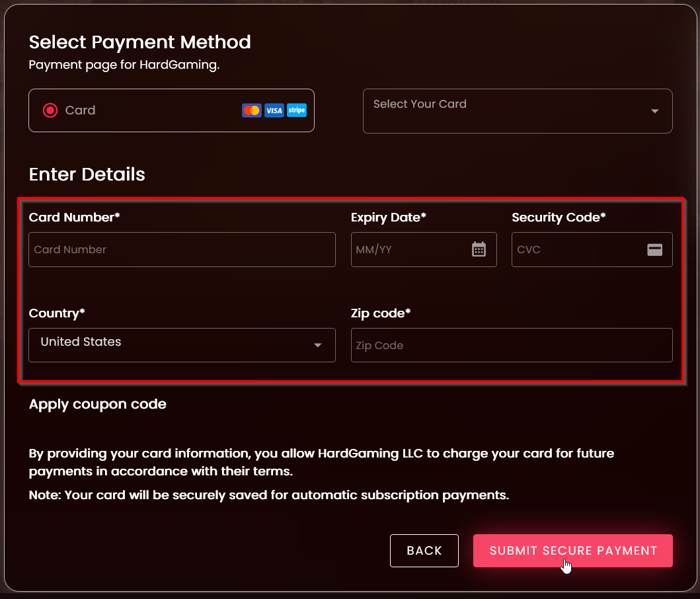Click the Stripe logo icon
700x599 pixels.
point(296,110)
